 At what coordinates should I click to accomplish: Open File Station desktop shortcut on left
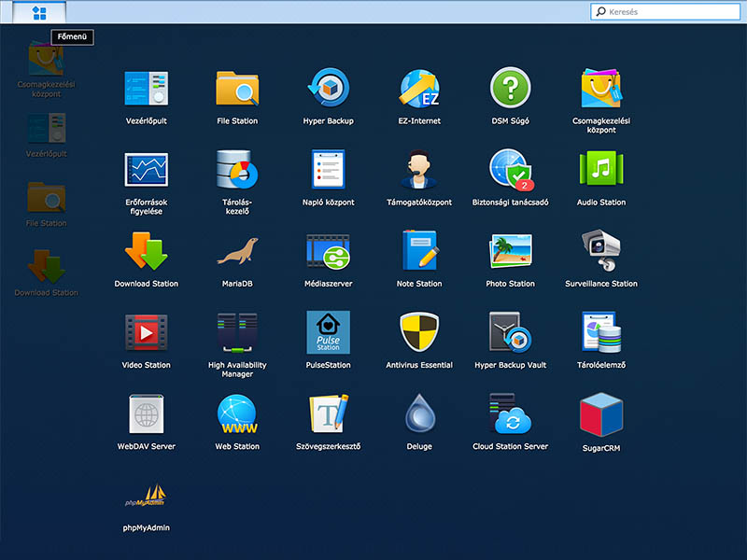point(46,199)
